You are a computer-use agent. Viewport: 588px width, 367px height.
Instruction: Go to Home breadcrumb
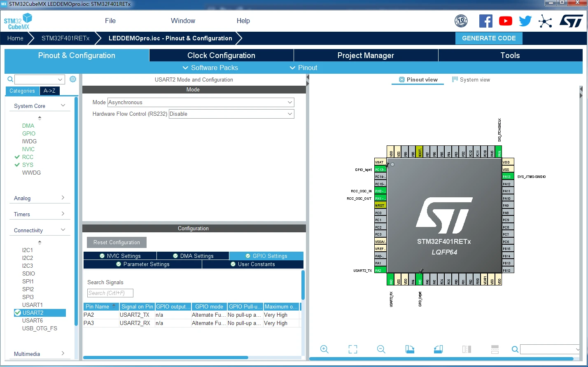click(x=15, y=38)
